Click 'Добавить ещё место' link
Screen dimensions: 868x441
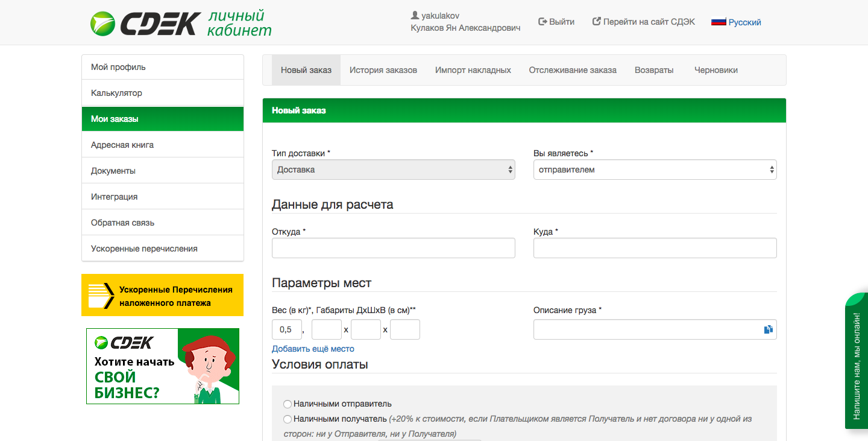(313, 349)
